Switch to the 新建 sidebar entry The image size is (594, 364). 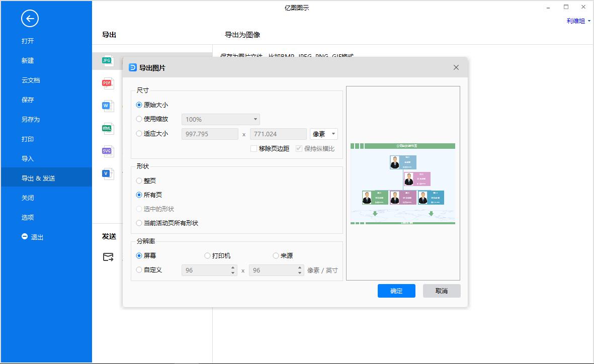28,60
